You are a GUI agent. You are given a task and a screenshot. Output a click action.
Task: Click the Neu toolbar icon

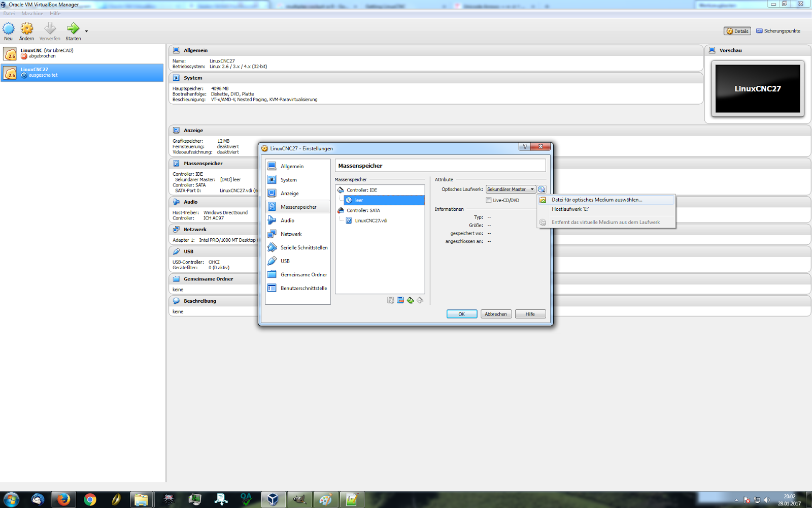9,28
